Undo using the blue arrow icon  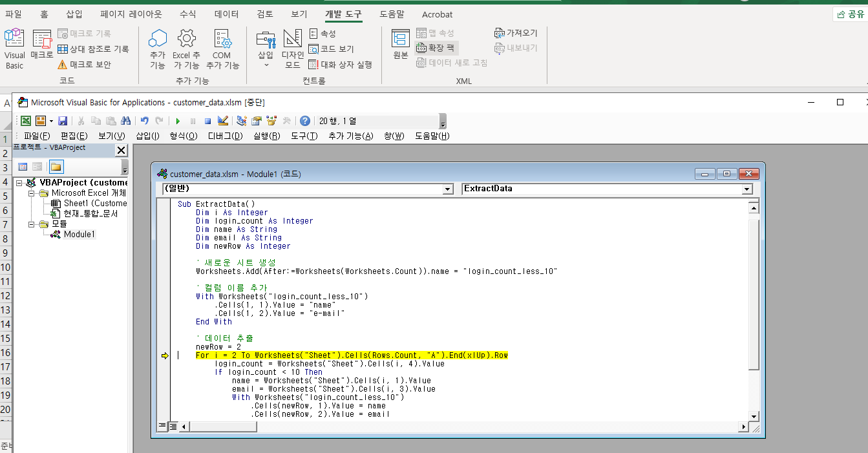click(145, 121)
